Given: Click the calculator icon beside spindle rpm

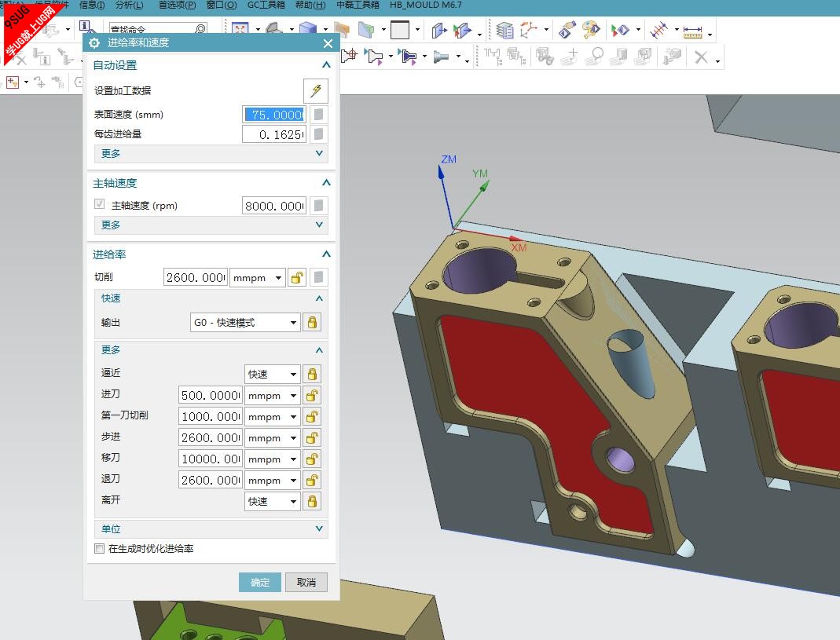Looking at the screenshot, I should click(318, 206).
